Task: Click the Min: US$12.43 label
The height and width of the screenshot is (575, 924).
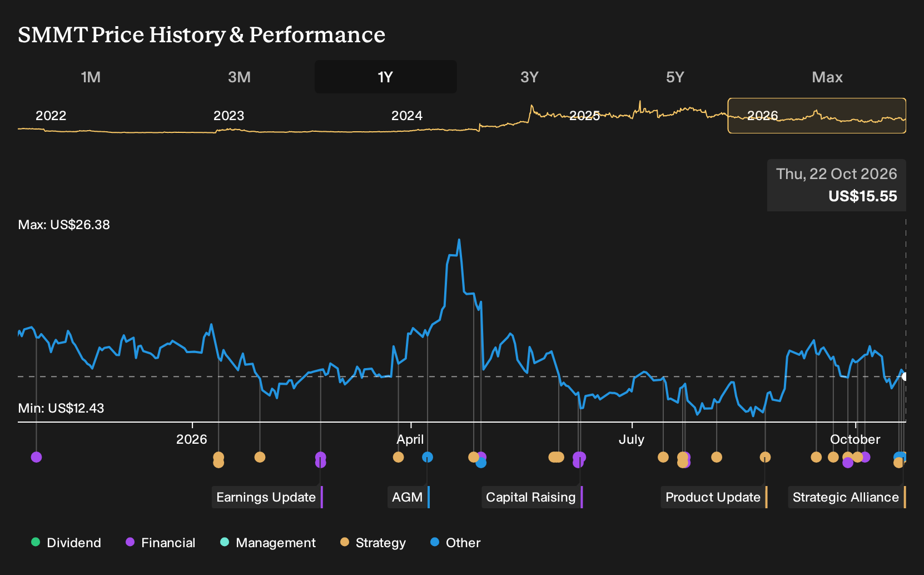Action: (61, 408)
